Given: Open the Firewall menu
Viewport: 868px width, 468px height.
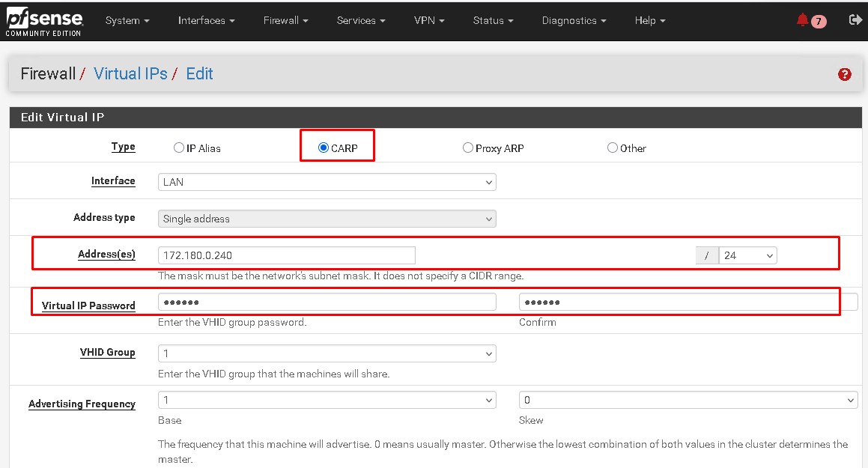Looking at the screenshot, I should [285, 20].
